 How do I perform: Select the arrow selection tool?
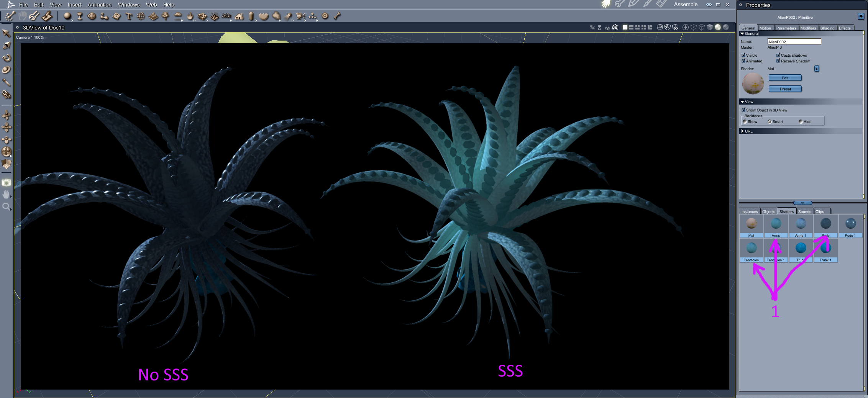7,33
